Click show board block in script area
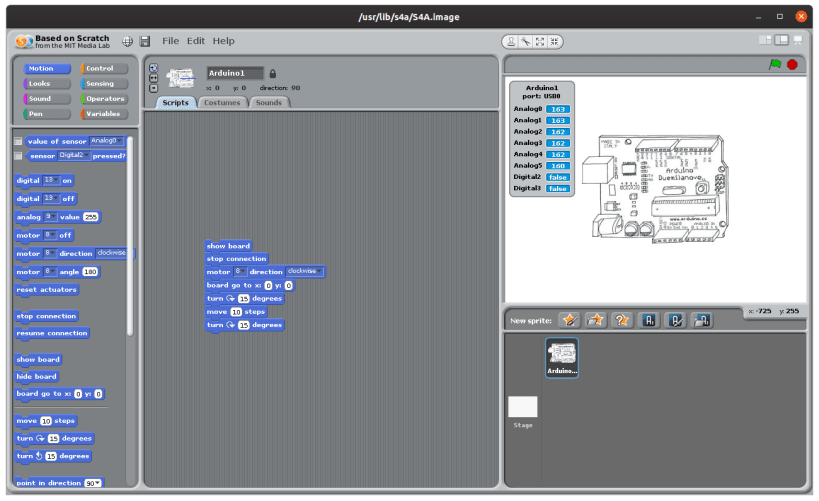This screenshot has width=819, height=501. point(228,246)
